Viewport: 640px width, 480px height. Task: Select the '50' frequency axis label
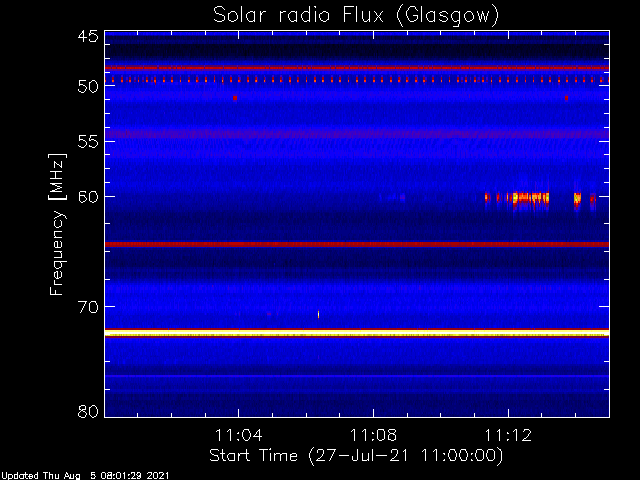pyautogui.click(x=88, y=87)
